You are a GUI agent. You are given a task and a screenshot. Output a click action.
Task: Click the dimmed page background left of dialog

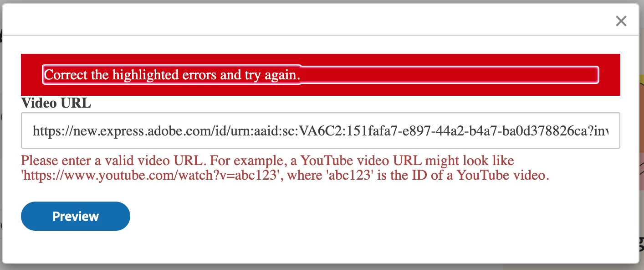coord(1,137)
